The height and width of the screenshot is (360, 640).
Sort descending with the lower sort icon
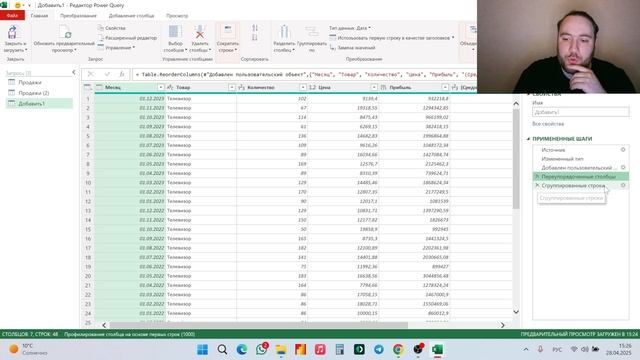[x=255, y=38]
